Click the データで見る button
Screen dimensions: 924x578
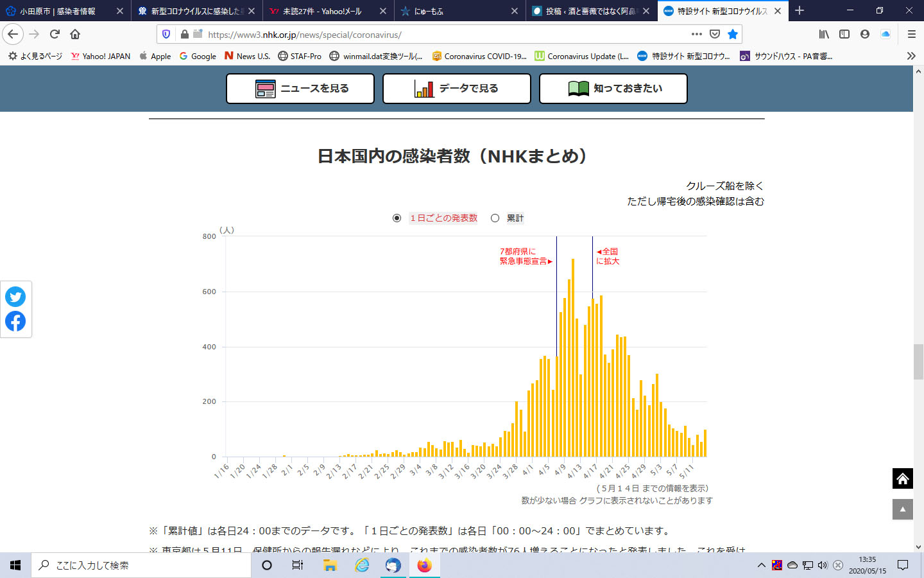click(457, 89)
